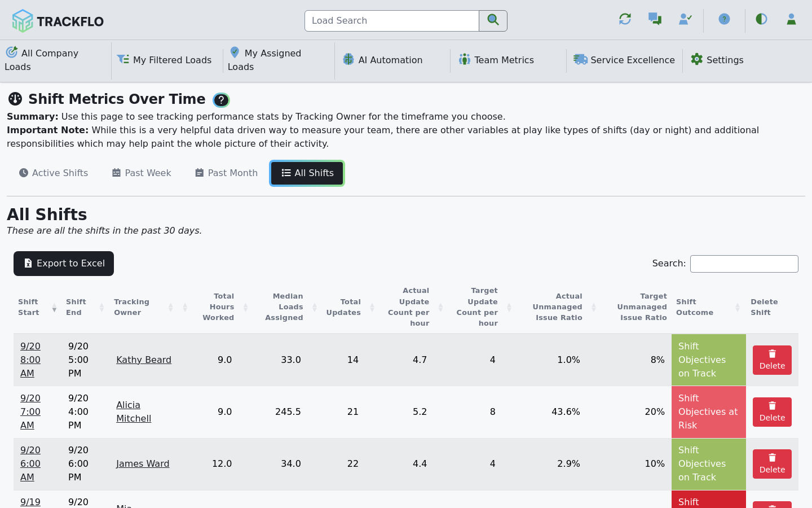Viewport: 812px width, 508px height.
Task: Open Kathy Beard's profile link
Action: click(x=144, y=360)
